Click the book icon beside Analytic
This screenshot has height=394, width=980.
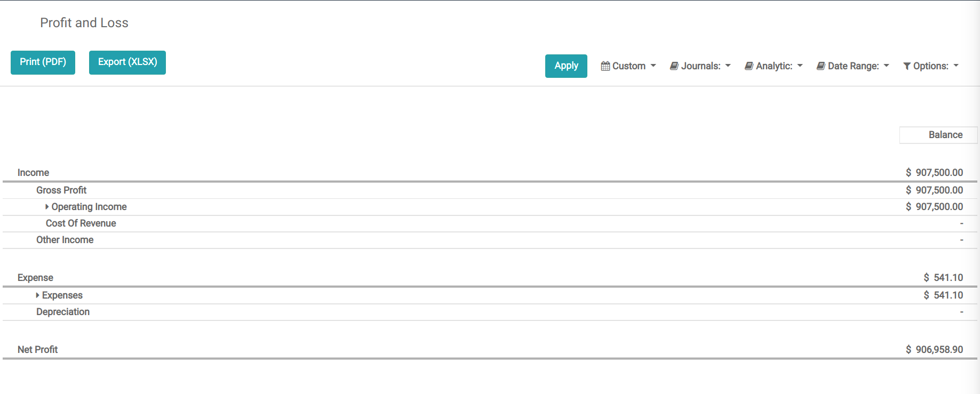point(749,66)
